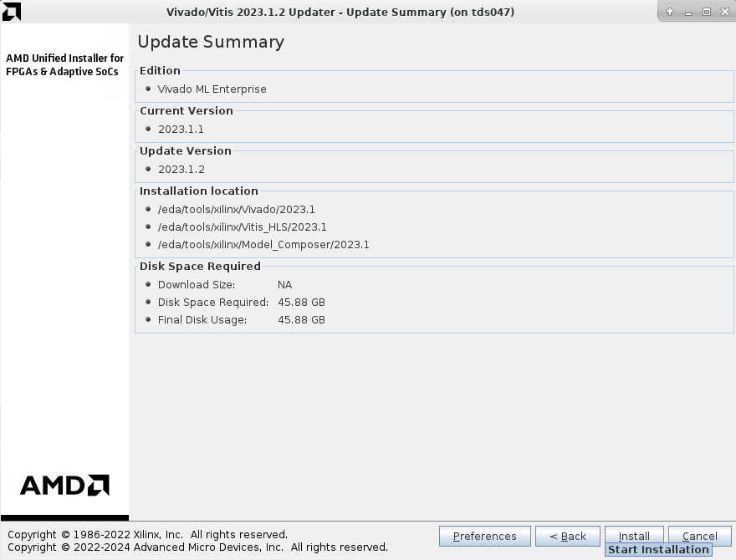Go back with the Back button
The width and height of the screenshot is (736, 560).
tap(568, 536)
